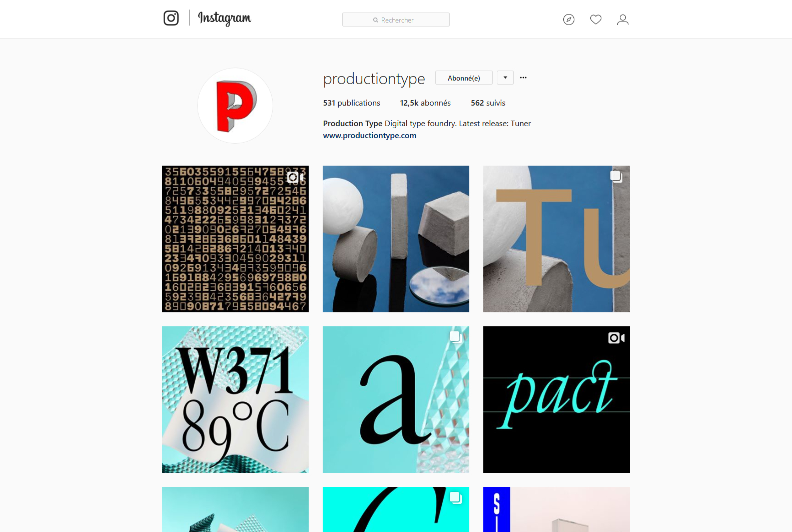Open the Explore compass icon
792x532 pixels.
569,20
